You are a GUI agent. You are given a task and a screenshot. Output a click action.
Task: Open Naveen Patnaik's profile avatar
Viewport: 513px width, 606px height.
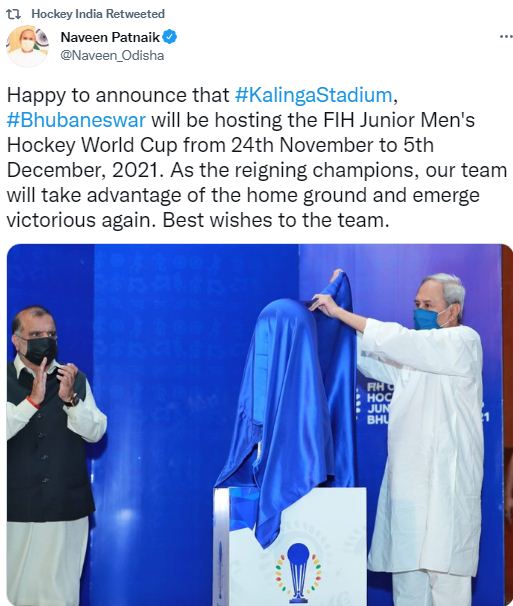27,46
